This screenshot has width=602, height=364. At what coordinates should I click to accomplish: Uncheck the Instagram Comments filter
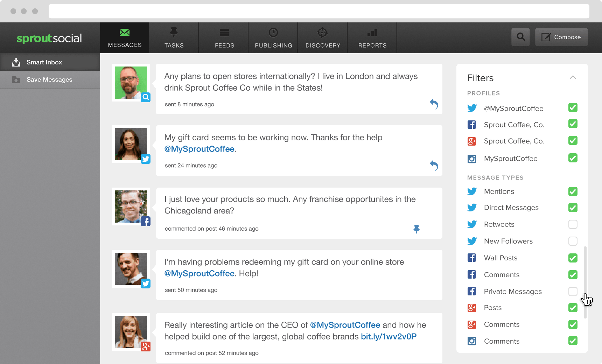point(573,341)
